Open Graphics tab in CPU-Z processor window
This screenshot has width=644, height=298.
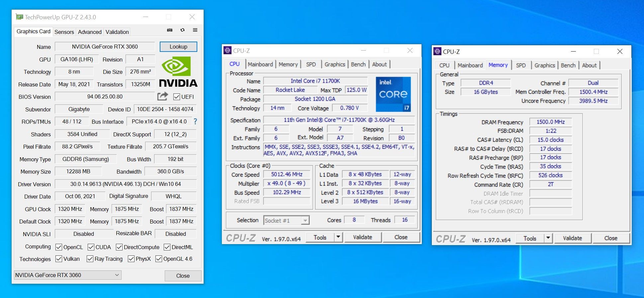335,64
